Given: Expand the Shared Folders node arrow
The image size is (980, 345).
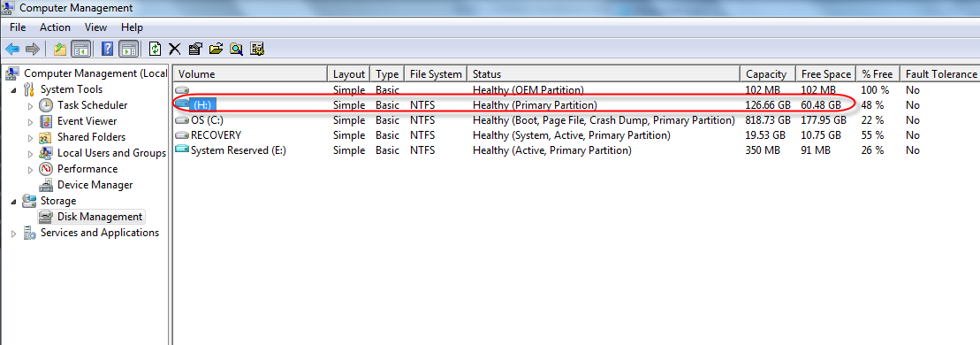Looking at the screenshot, I should pyautogui.click(x=31, y=138).
